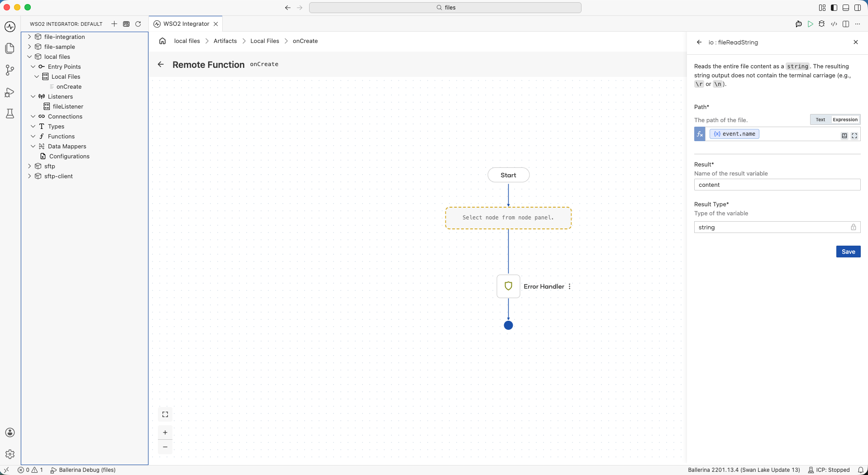Open Configurations in the tree
This screenshot has height=475, width=868.
tap(69, 156)
